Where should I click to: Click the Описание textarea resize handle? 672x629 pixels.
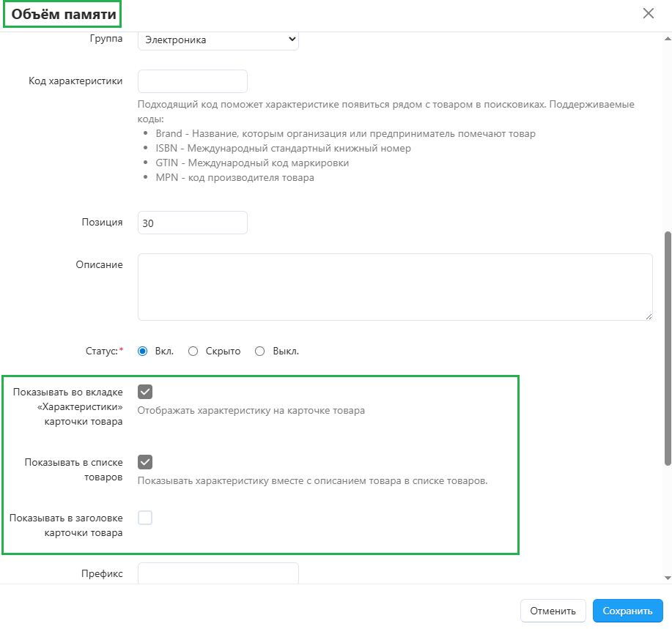(x=649, y=316)
